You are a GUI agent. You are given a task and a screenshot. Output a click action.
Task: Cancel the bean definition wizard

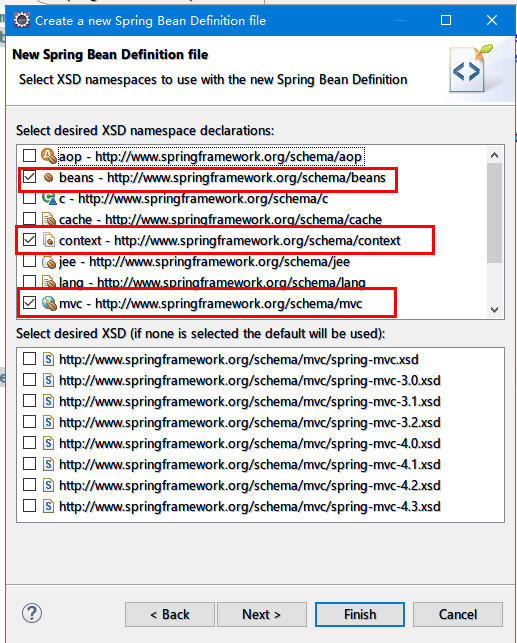[458, 614]
